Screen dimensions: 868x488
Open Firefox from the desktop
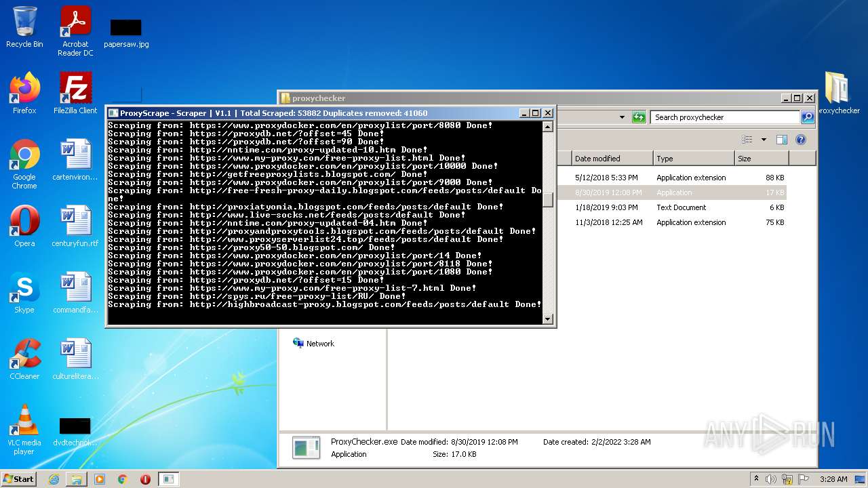coord(24,94)
